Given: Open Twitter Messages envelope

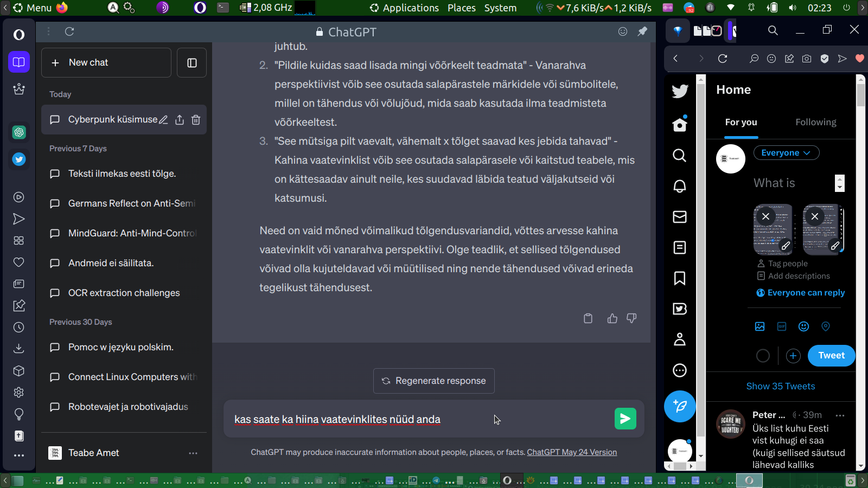Looking at the screenshot, I should pos(680,217).
